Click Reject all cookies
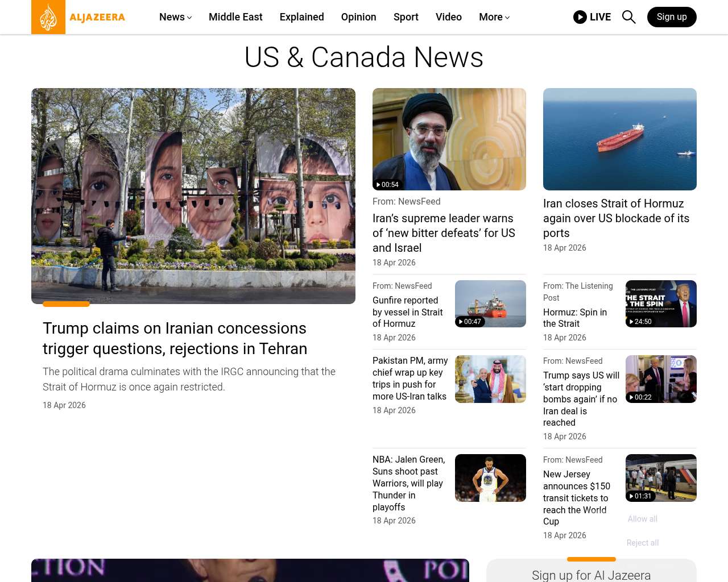This screenshot has height=582, width=728. click(642, 543)
